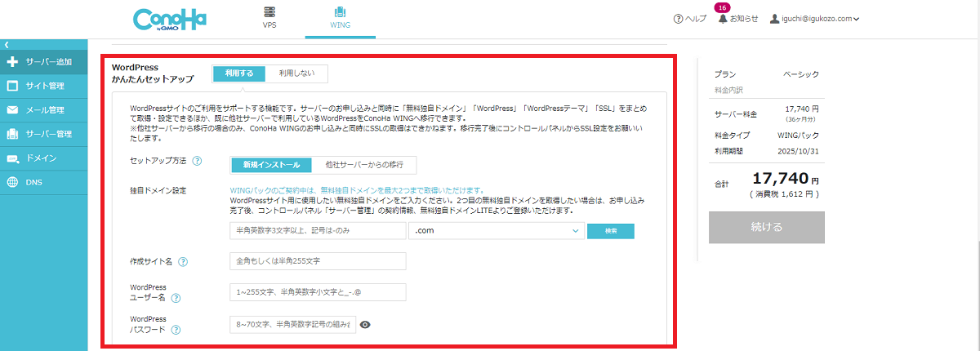The height and width of the screenshot is (351, 980).
Task: Open the help icon next to WordPress パスワード
Action: tap(176, 330)
